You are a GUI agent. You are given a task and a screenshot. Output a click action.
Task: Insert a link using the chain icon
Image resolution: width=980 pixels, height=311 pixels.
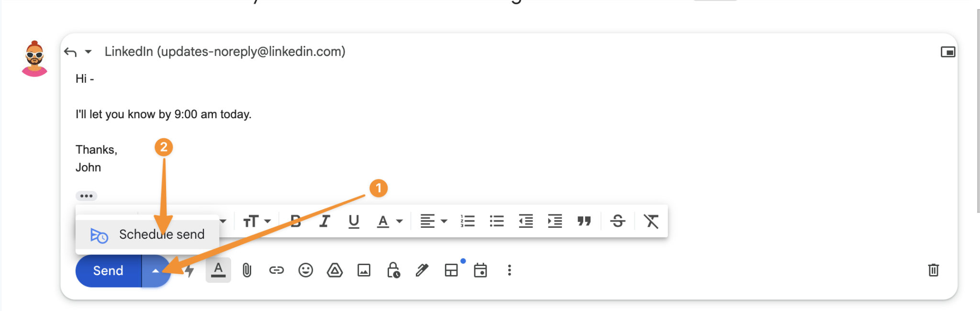point(276,270)
